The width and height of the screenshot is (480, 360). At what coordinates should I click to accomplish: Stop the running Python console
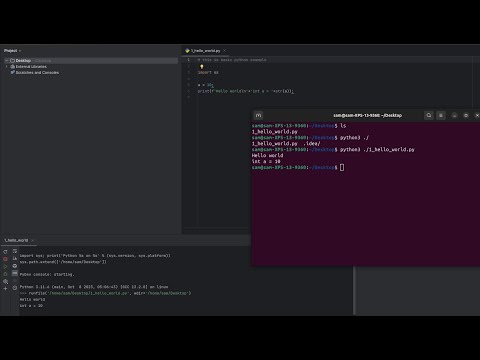click(5, 259)
